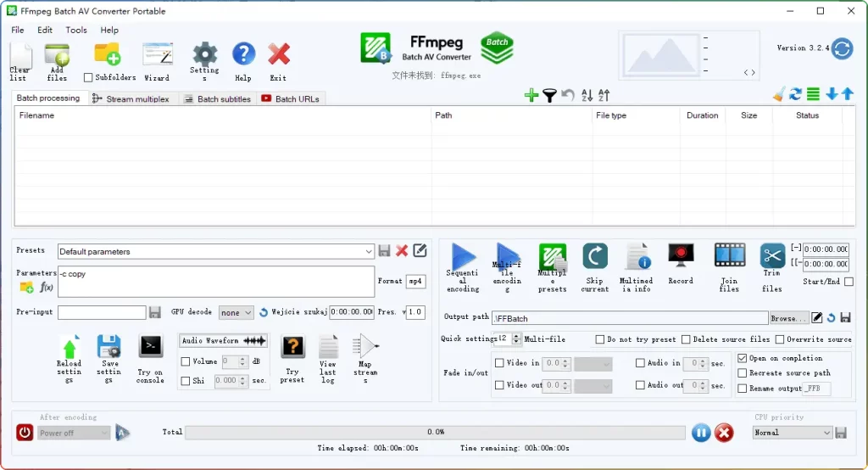Pause encoding with blue pause button
The image size is (868, 470).
[701, 433]
